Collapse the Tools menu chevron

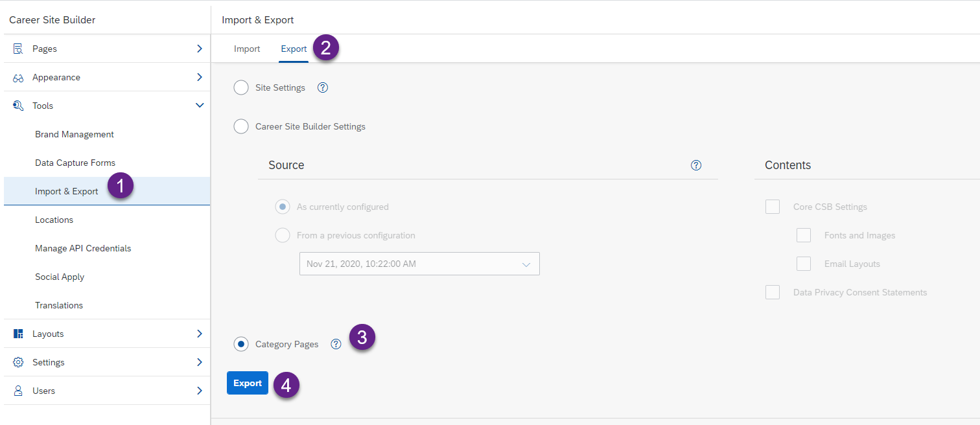pyautogui.click(x=200, y=106)
